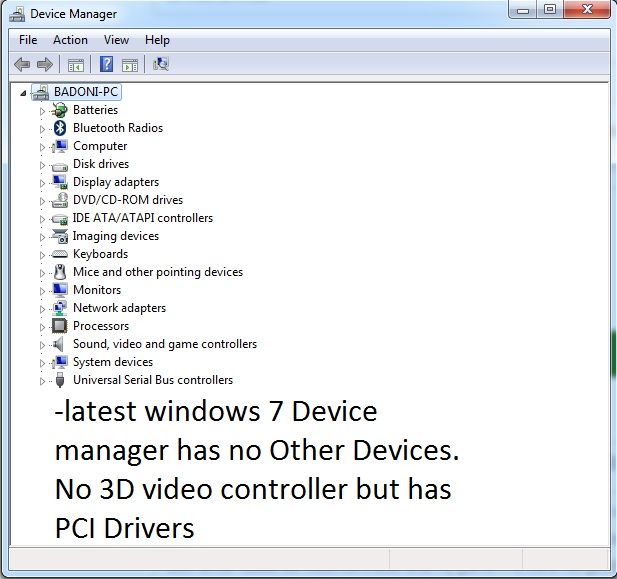The height and width of the screenshot is (579, 617).
Task: Click the Device Manager title bar icon
Action: pyautogui.click(x=17, y=14)
